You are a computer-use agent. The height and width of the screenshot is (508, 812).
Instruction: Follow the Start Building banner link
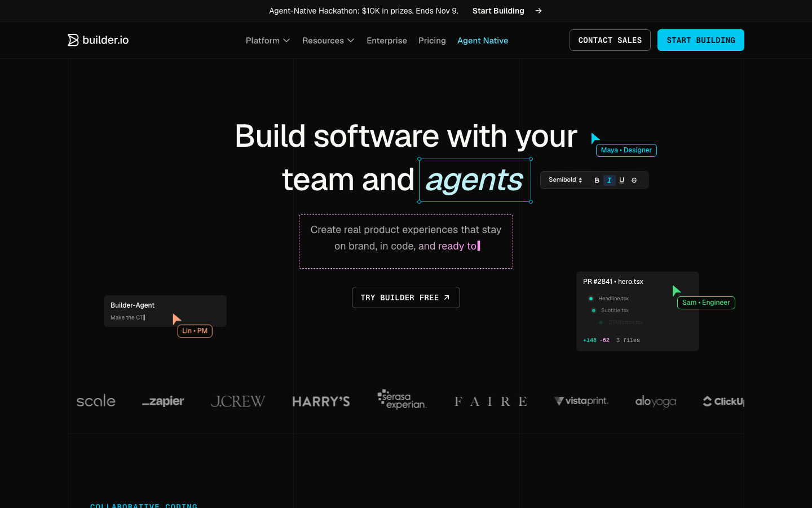coord(498,11)
